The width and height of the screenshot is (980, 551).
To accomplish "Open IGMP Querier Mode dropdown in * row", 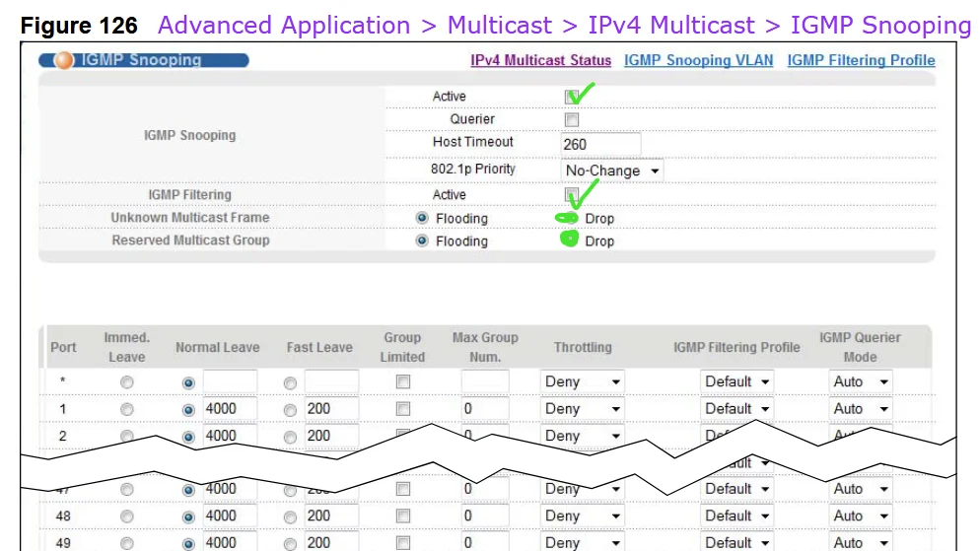I will pyautogui.click(x=861, y=381).
